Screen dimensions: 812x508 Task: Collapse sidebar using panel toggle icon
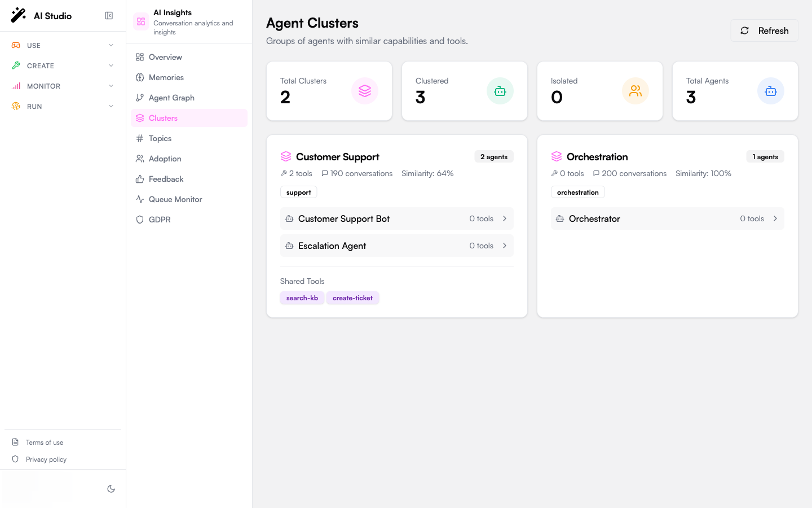pos(109,15)
